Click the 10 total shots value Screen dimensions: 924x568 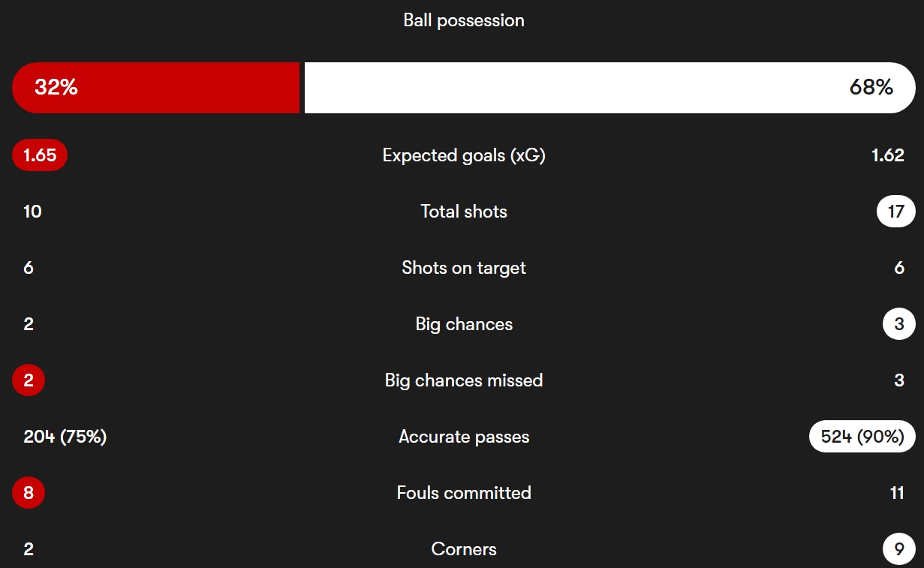pyautogui.click(x=32, y=212)
